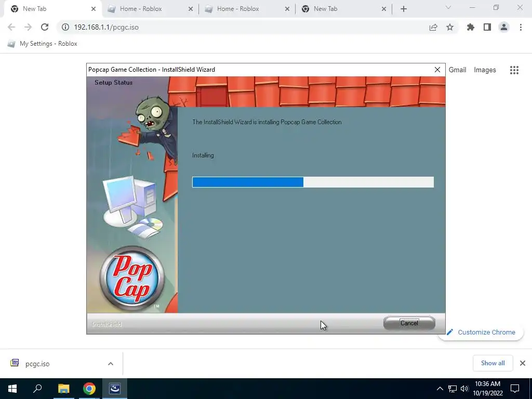
Task: Open Google Images link
Action: pyautogui.click(x=485, y=70)
